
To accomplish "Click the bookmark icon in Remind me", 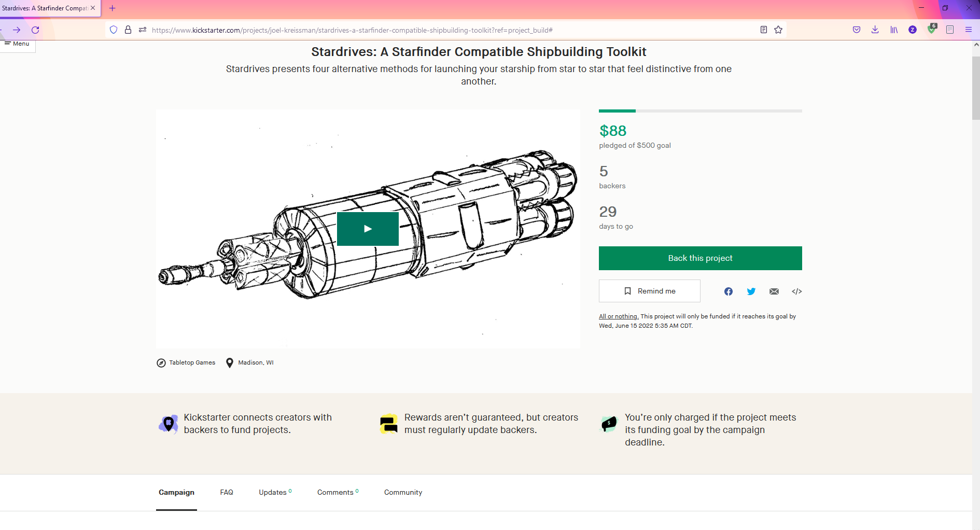I will 627,291.
